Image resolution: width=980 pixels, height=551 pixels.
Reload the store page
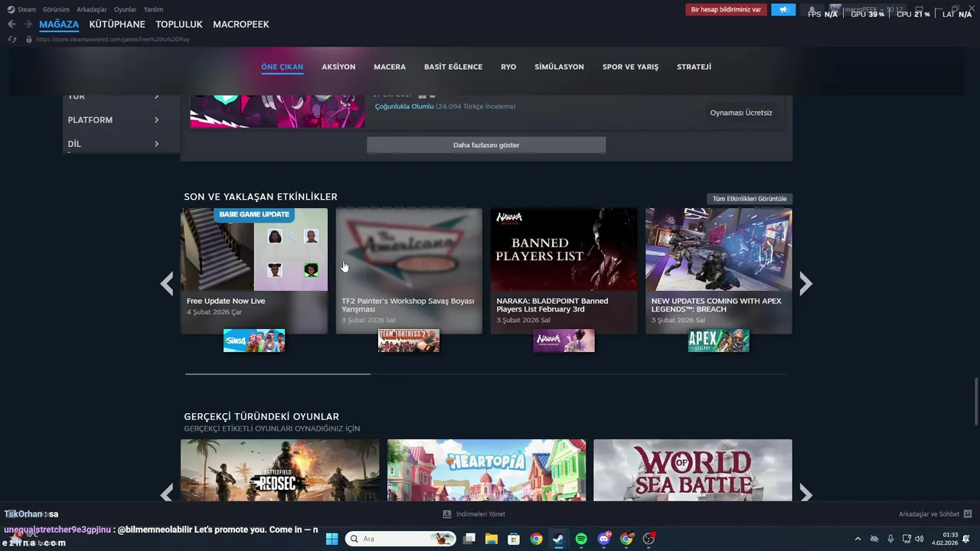[12, 39]
